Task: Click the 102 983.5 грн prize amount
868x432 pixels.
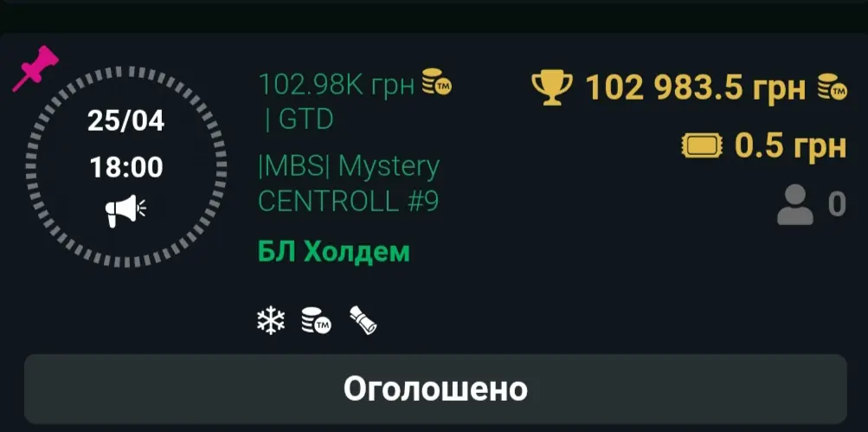Action: coord(695,88)
